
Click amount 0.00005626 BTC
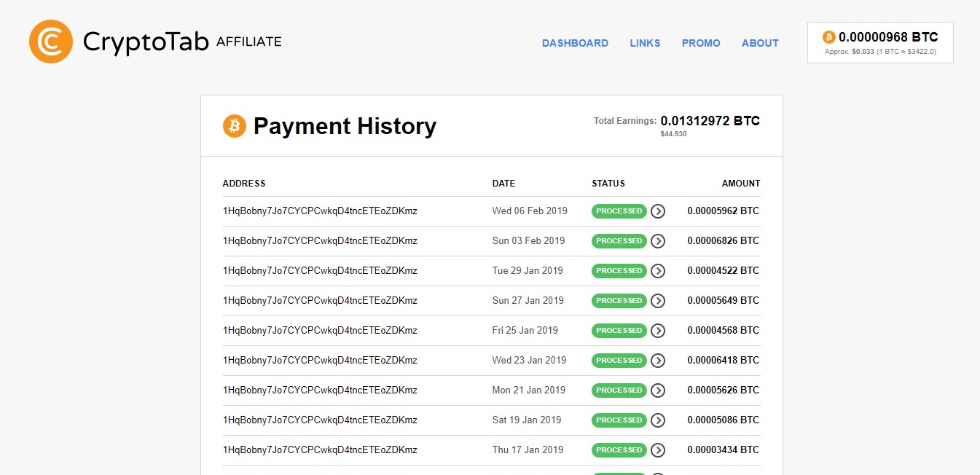point(723,390)
